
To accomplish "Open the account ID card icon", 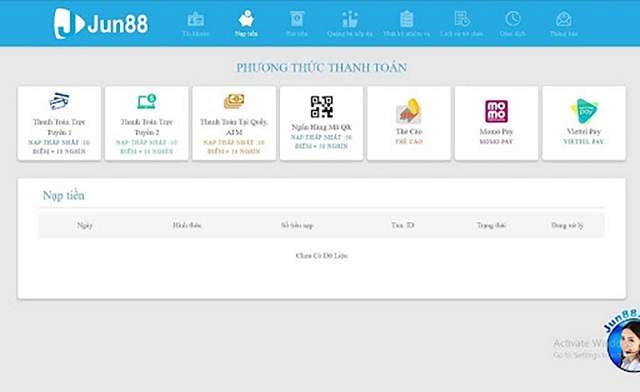I will point(196,19).
